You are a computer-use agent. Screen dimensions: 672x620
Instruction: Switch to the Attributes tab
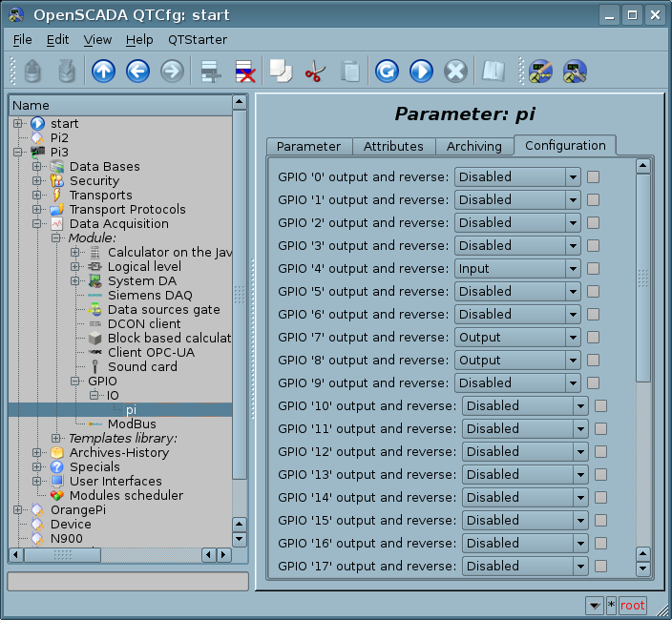point(393,146)
